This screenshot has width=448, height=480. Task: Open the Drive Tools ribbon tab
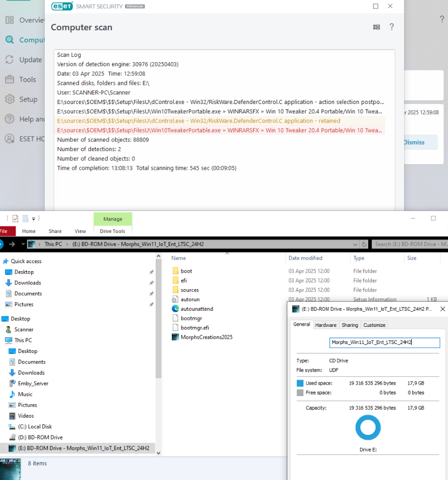pyautogui.click(x=113, y=231)
